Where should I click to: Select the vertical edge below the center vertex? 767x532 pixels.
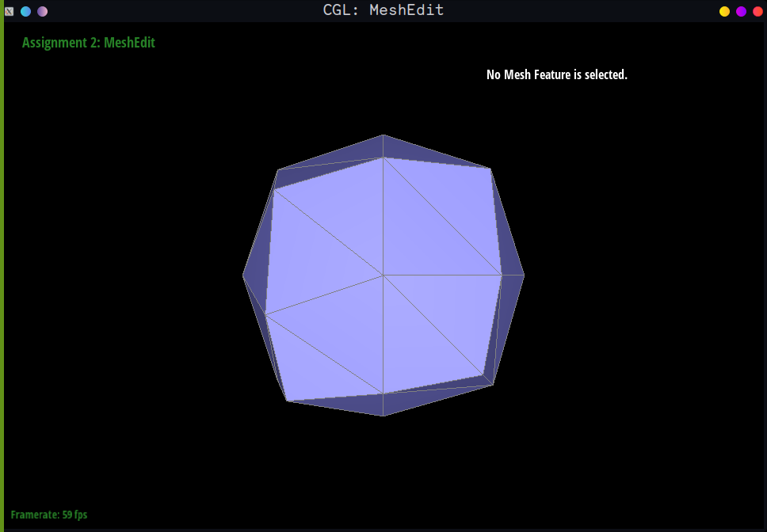(x=383, y=334)
